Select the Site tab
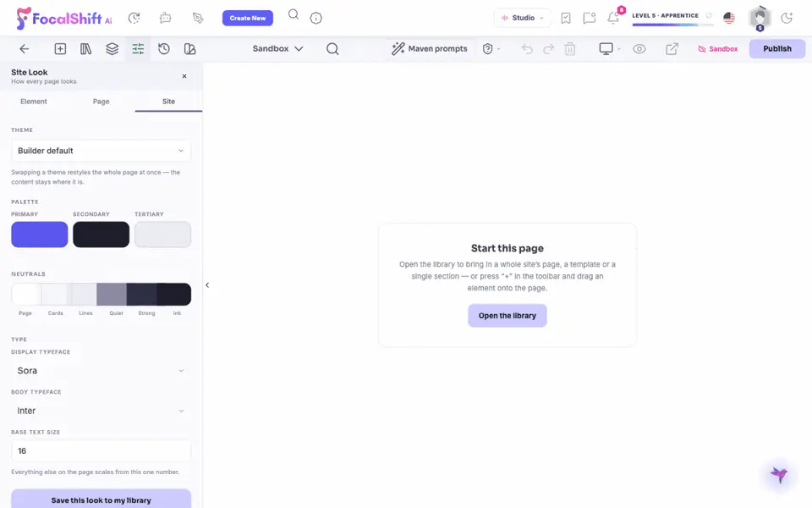The width and height of the screenshot is (812, 508). (168, 102)
